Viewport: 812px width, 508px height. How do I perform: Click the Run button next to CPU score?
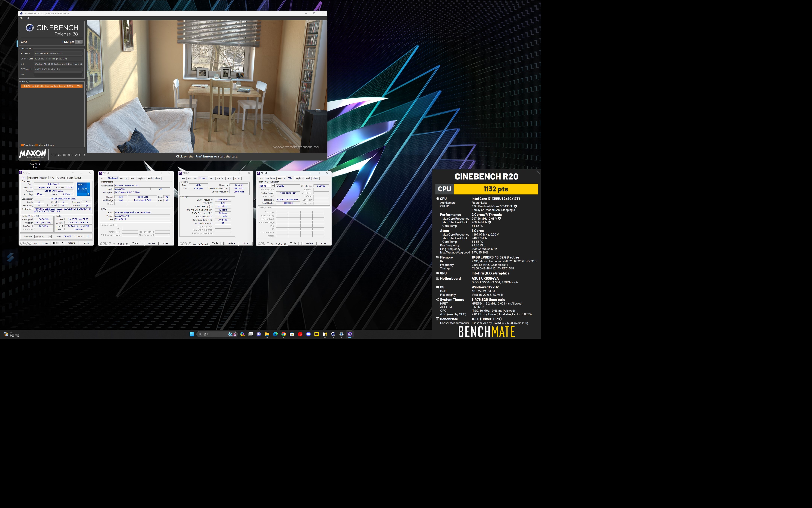click(x=79, y=42)
